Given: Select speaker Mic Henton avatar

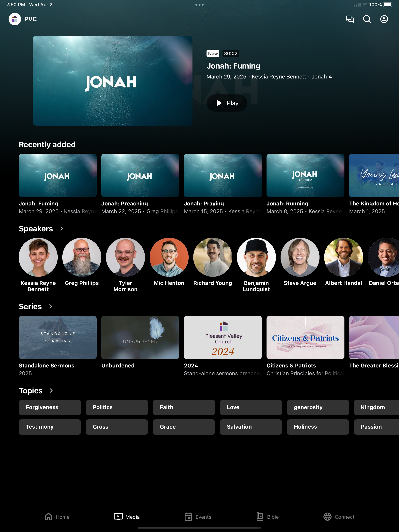Looking at the screenshot, I should (169, 257).
